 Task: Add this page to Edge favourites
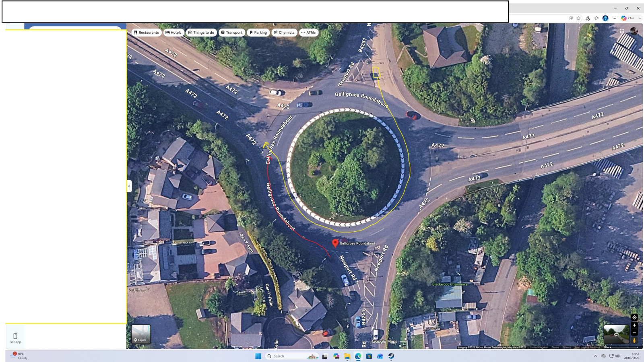[x=578, y=18]
